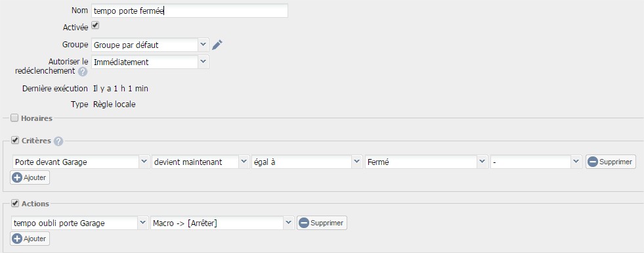The height and width of the screenshot is (253, 644).
Task: Click the plus icon under Actions
Action: point(17,239)
